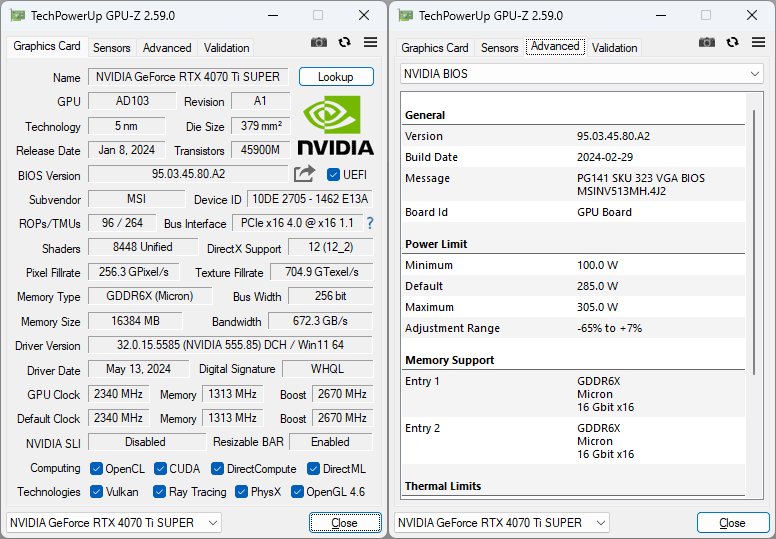This screenshot has height=539, width=776.
Task: Take screenshot with camera icon in right window
Action: tap(707, 43)
